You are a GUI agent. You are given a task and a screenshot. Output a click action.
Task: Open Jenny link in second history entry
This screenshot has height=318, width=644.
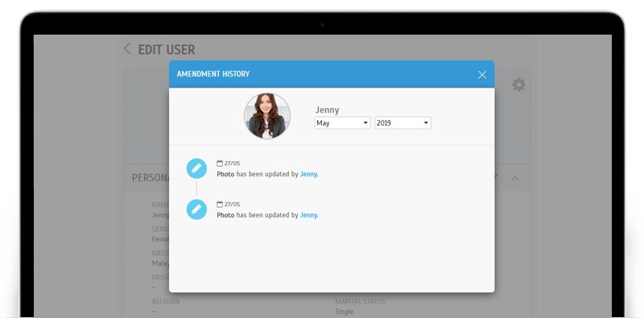tap(308, 215)
